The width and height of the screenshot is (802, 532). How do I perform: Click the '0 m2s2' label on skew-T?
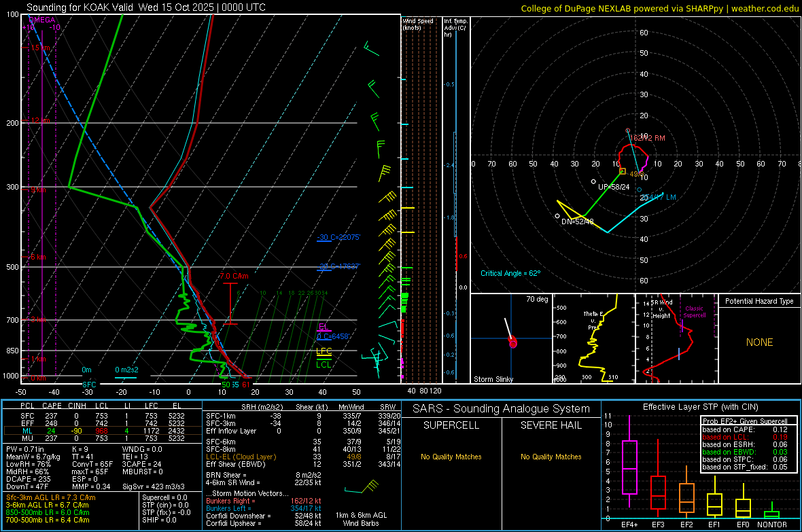coord(126,370)
